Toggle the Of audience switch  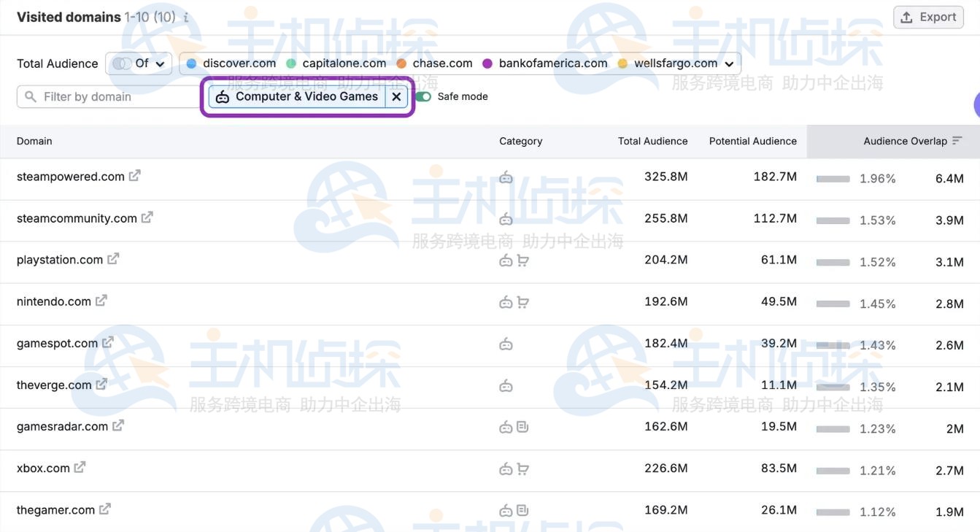(x=122, y=63)
